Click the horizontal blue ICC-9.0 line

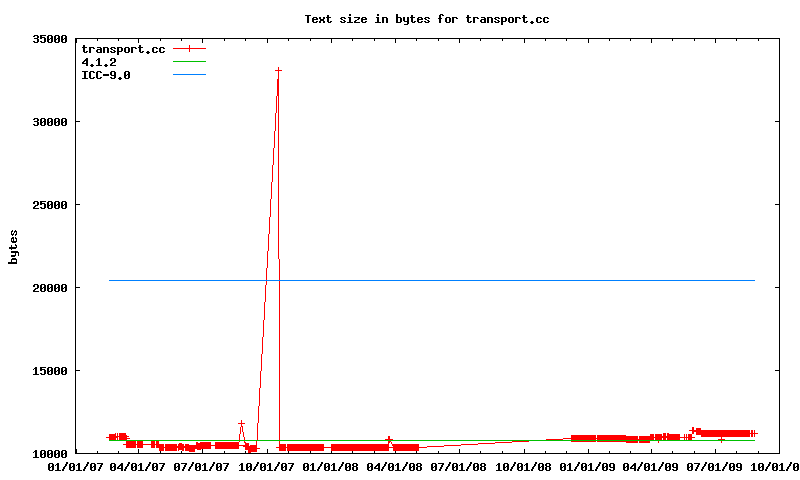(x=500, y=281)
